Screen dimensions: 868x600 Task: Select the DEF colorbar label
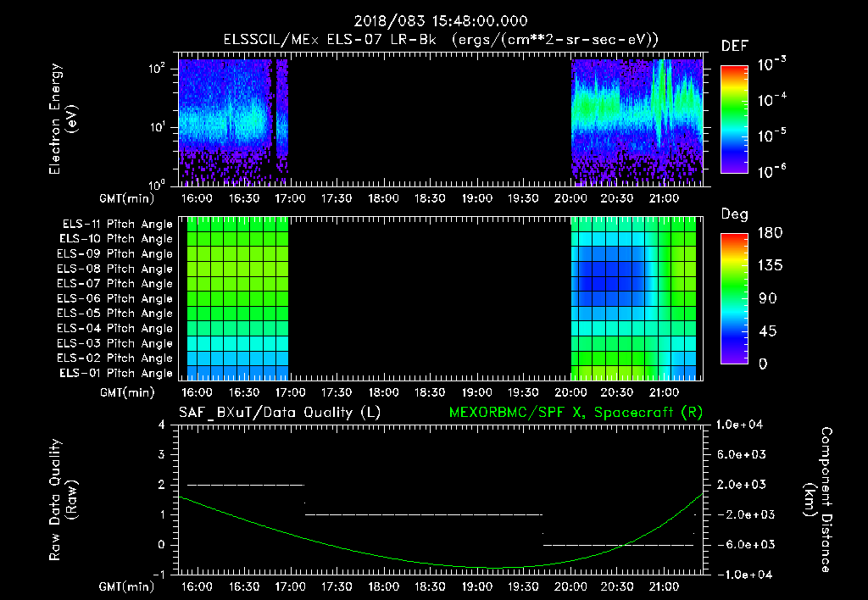tap(735, 46)
